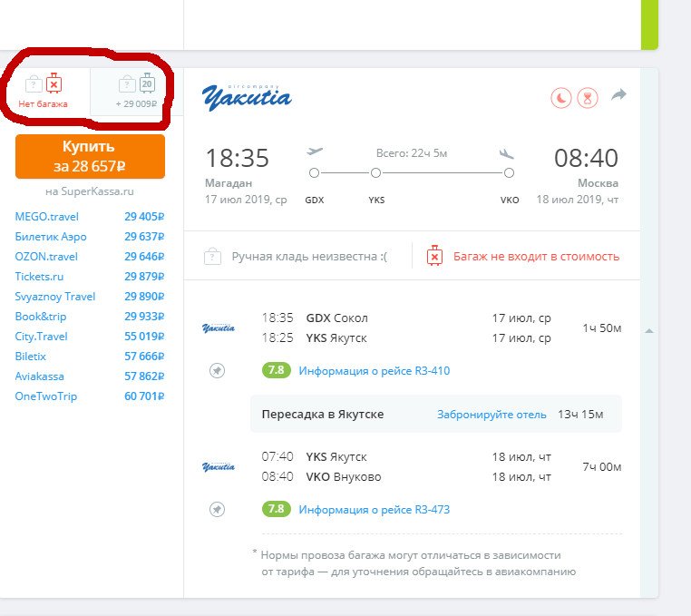Click the red crossed baggage icon by 'Багаж не входит'

click(x=434, y=256)
